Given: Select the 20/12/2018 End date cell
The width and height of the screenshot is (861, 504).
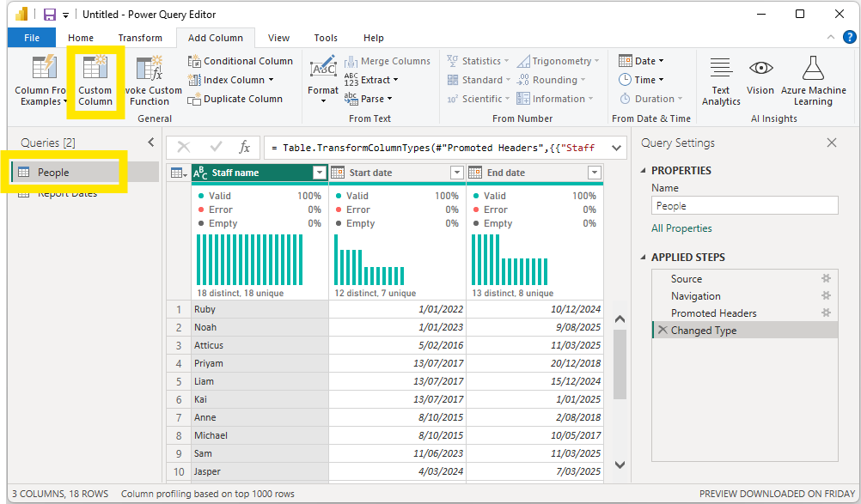Looking at the screenshot, I should (x=534, y=363).
